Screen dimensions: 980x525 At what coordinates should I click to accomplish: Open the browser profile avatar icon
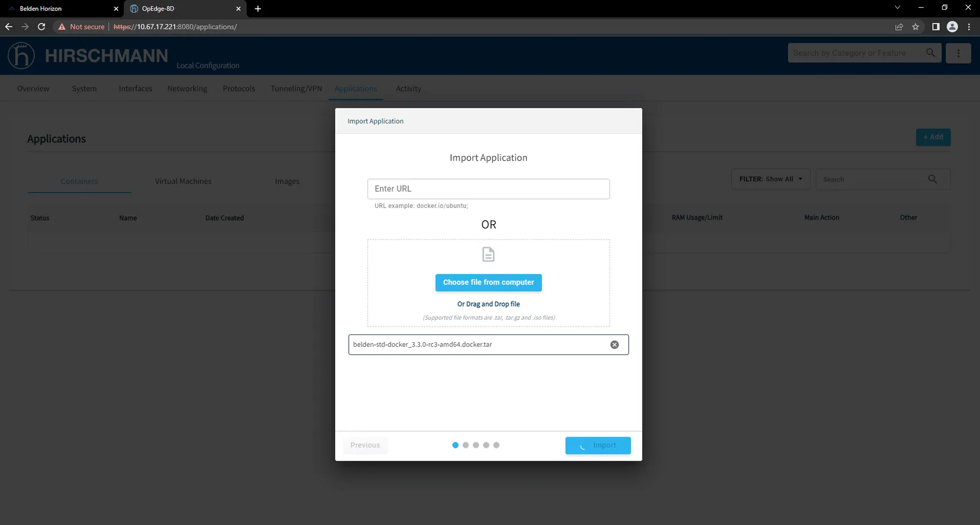click(x=953, y=26)
